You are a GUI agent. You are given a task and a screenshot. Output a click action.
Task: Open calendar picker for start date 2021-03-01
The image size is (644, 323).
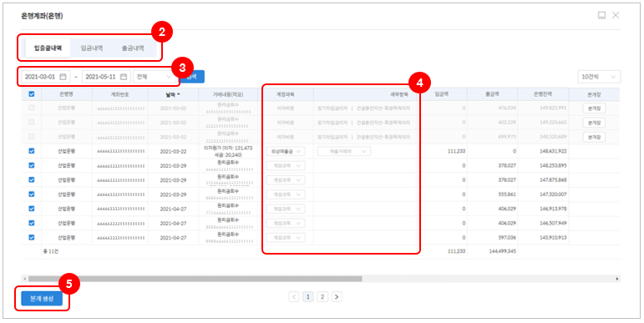click(x=63, y=77)
